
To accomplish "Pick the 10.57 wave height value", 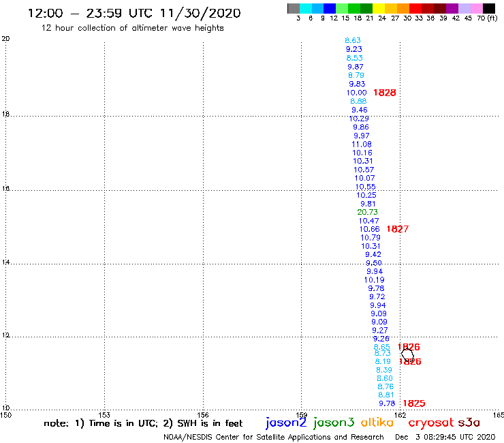I will tap(364, 170).
